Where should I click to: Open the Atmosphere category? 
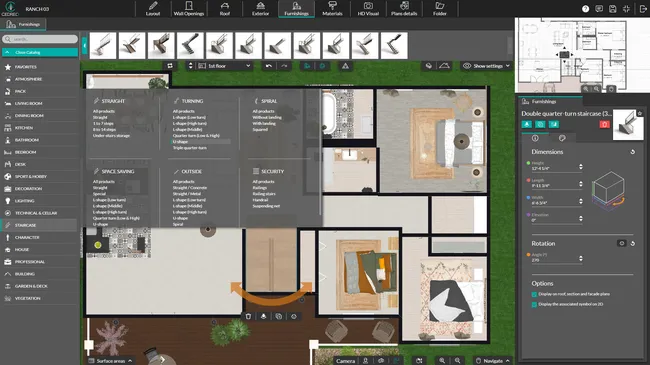click(x=28, y=79)
